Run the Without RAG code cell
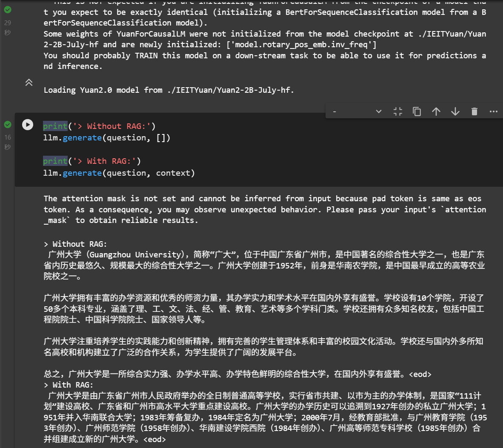503x448 pixels. (28, 125)
